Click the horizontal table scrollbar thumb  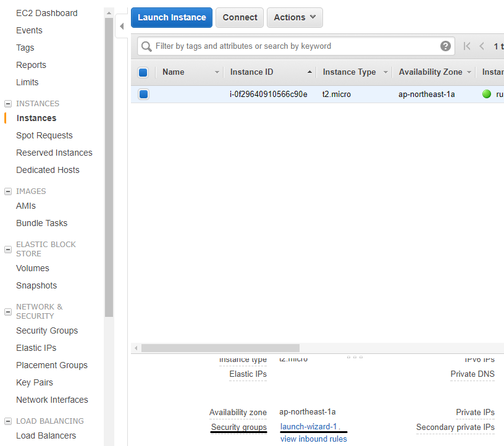220,348
